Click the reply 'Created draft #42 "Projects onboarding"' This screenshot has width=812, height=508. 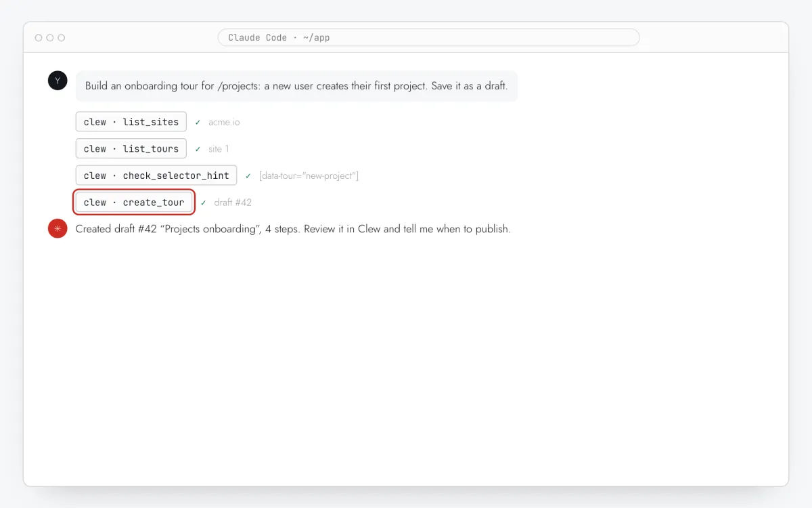pyautogui.click(x=293, y=229)
